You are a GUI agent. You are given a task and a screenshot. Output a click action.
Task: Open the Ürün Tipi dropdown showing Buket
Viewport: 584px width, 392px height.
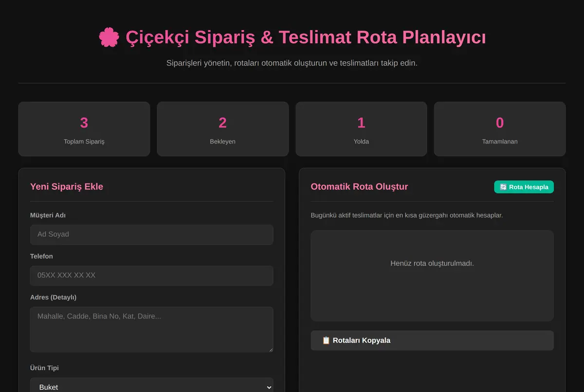[151, 387]
